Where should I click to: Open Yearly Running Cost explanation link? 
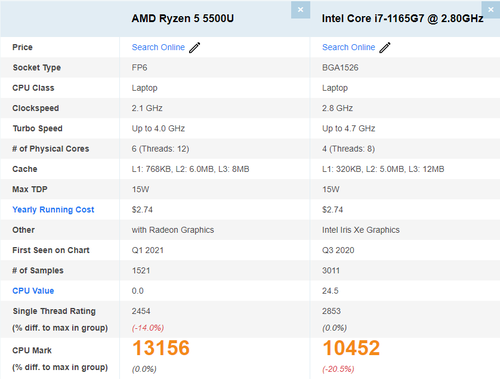coord(53,210)
